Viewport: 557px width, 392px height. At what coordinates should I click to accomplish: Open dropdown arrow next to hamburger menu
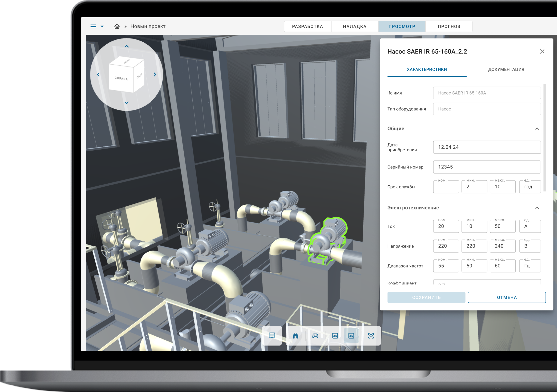click(102, 26)
